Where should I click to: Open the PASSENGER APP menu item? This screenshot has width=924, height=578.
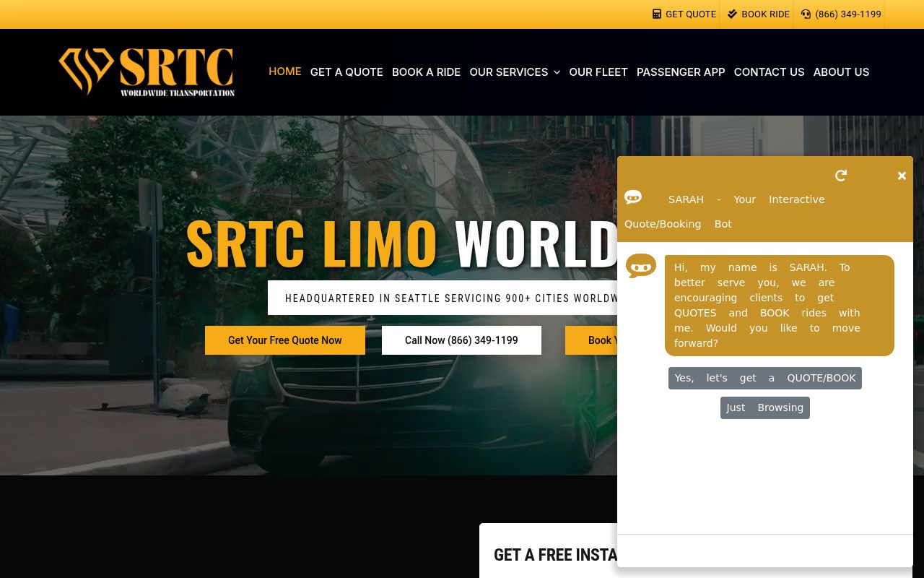pos(681,72)
